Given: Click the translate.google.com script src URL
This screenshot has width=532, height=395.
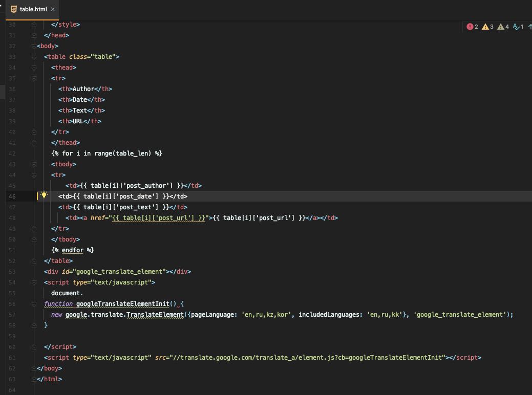Looking at the screenshot, I should (x=307, y=357).
